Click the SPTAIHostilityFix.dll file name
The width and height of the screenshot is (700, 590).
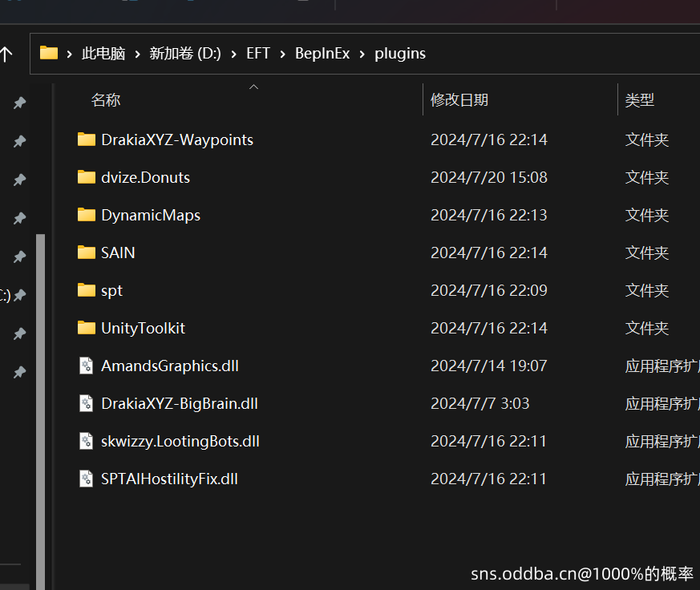(169, 479)
